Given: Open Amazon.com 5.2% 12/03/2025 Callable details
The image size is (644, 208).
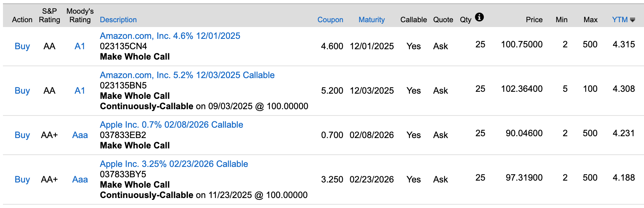Looking at the screenshot, I should pos(187,75).
